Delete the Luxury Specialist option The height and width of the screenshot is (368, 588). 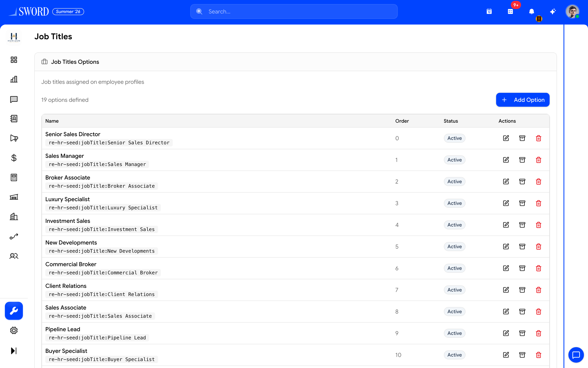[538, 203]
